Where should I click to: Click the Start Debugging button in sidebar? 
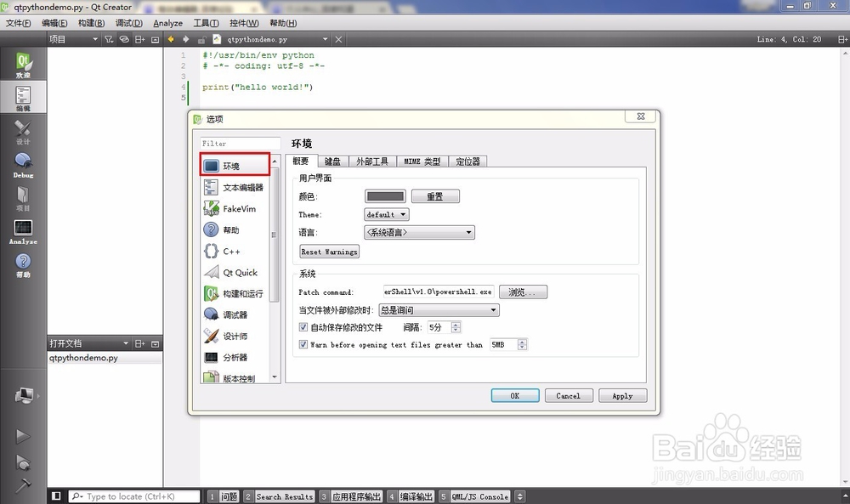[23, 462]
